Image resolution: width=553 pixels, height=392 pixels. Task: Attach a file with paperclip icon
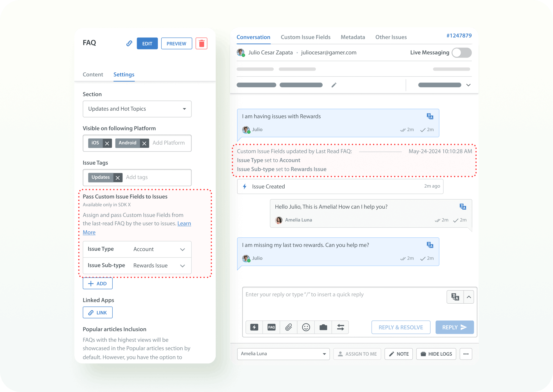pos(289,327)
